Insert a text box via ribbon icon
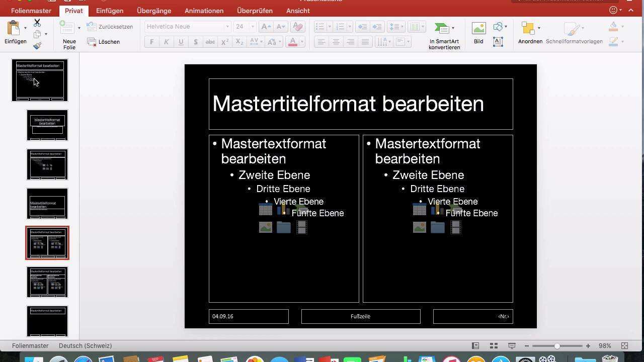Viewport: 644px width, 362px height. [x=498, y=42]
